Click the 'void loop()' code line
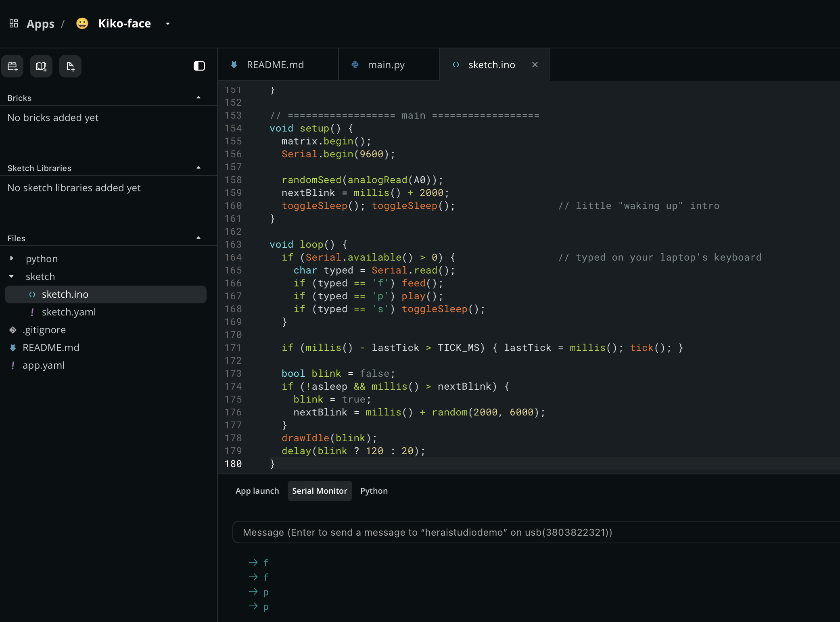Viewport: 840px width, 622px height. point(308,244)
